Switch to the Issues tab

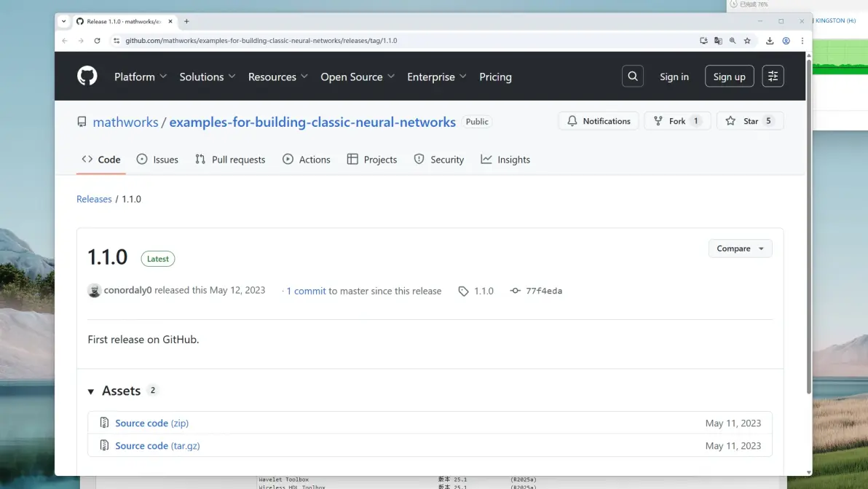157,160
